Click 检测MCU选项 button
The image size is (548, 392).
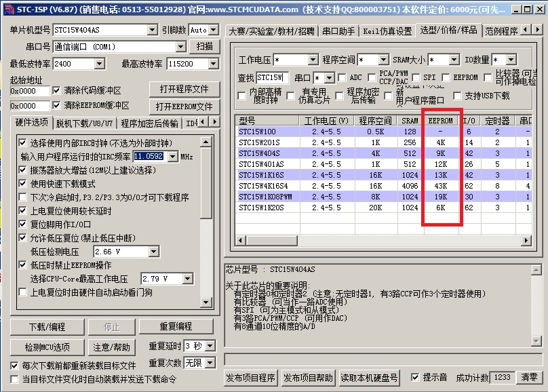click(x=47, y=347)
